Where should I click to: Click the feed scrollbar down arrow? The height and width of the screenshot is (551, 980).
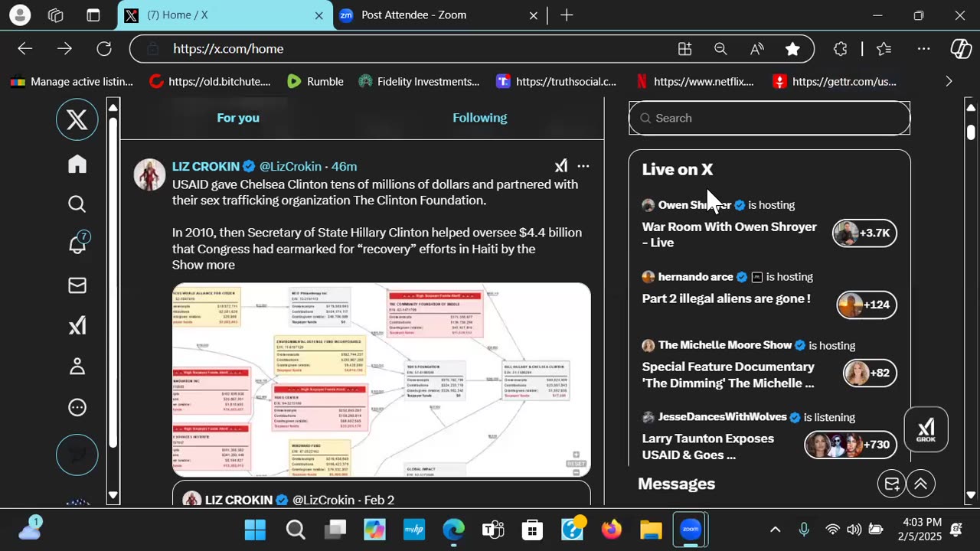pyautogui.click(x=113, y=495)
